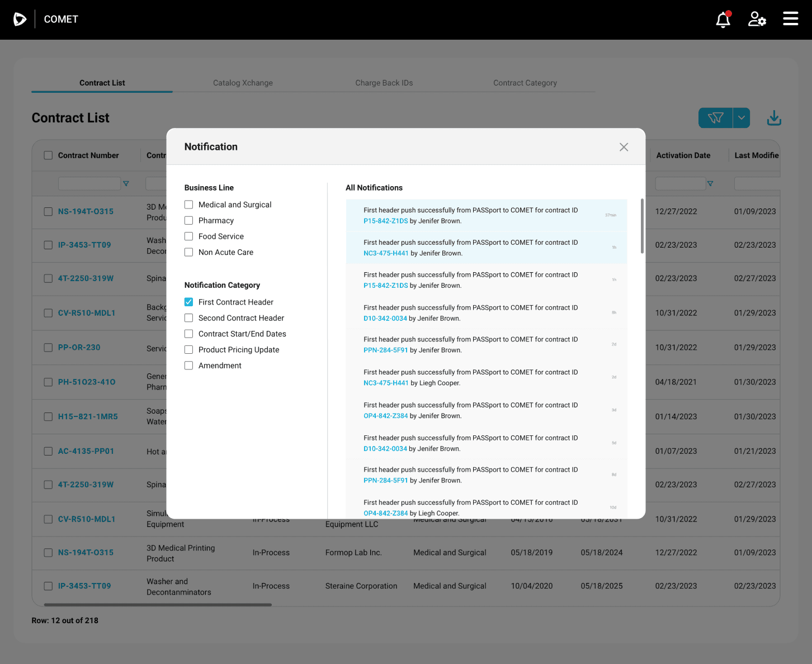
Task: Click 'Steraine Corporation' cell
Action: tap(361, 586)
